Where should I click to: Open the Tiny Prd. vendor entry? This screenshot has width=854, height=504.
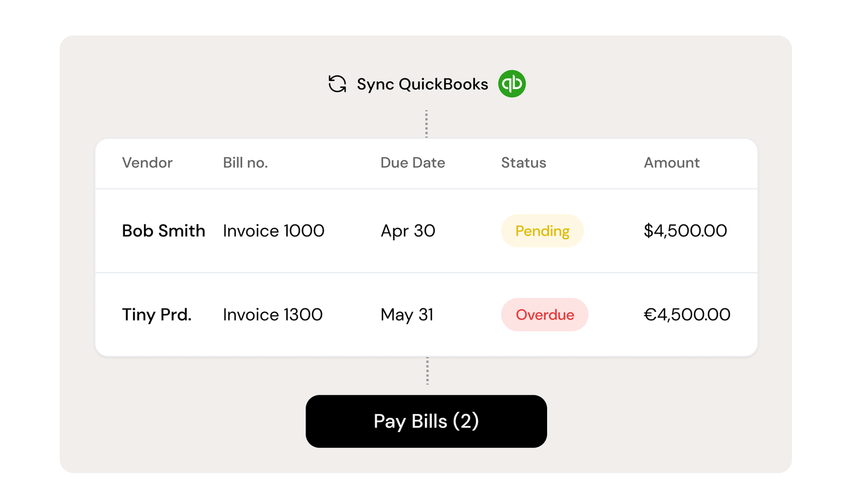tap(156, 315)
